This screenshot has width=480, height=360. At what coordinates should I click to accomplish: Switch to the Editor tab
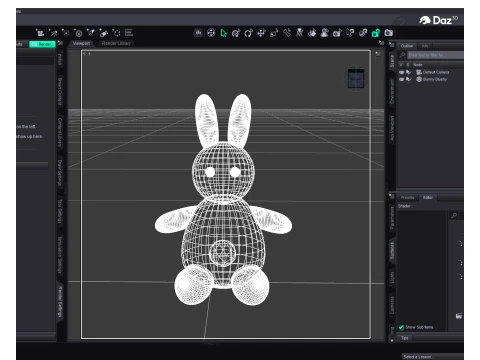(428, 198)
